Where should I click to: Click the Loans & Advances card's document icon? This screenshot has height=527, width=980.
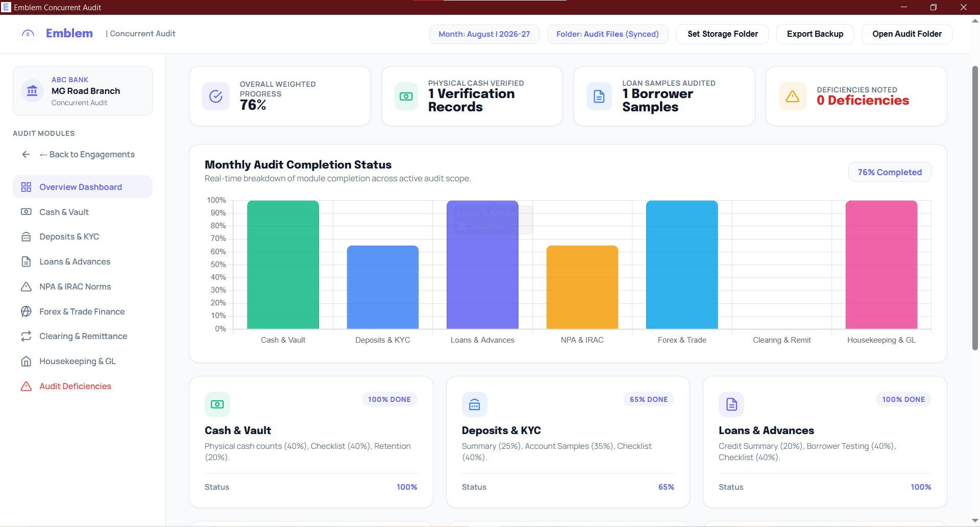coord(731,404)
